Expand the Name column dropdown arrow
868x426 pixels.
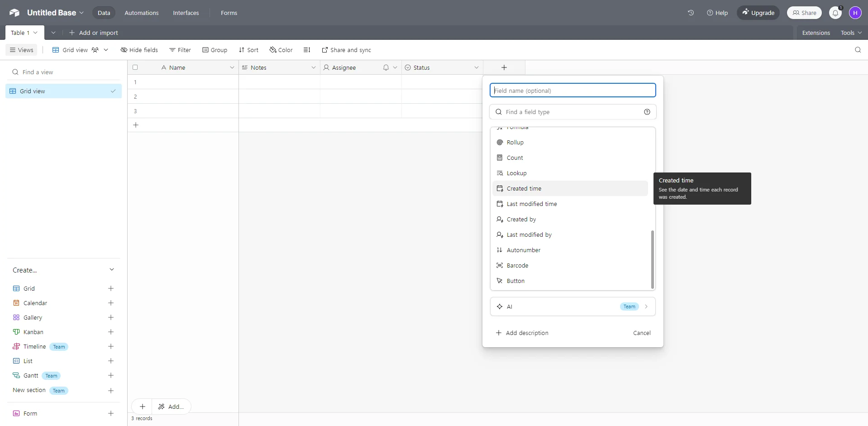(232, 67)
